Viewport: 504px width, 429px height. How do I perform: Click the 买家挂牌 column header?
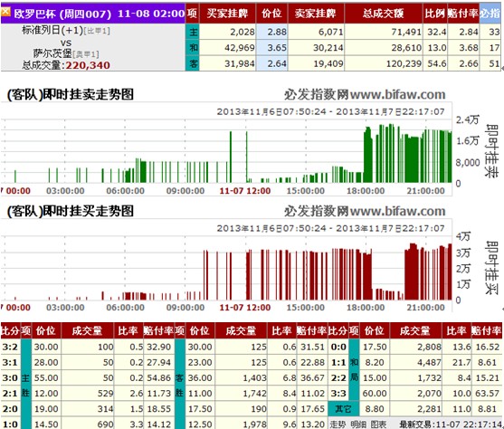(228, 14)
